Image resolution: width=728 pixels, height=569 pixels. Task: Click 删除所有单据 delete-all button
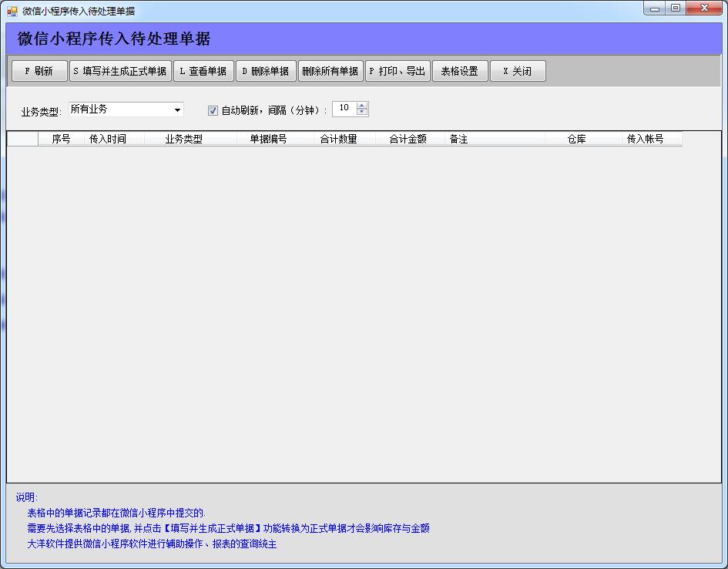pos(330,71)
